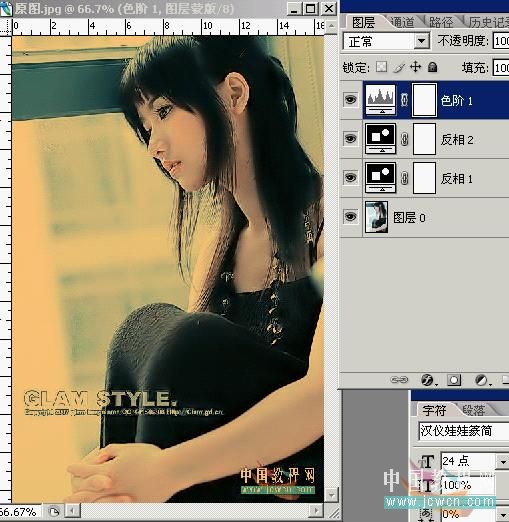Click the font size T icon
The height and width of the screenshot is (522, 509).
pyautogui.click(x=426, y=462)
